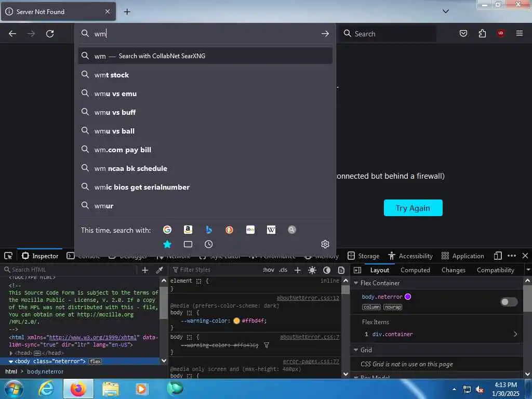Select the 'wm ncaa bk schedule' suggestion

205,168
